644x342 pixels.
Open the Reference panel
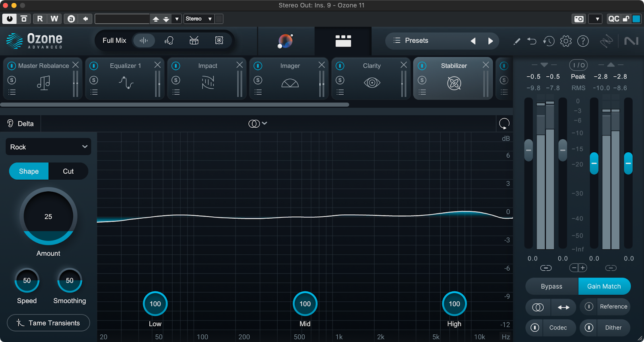(x=613, y=307)
